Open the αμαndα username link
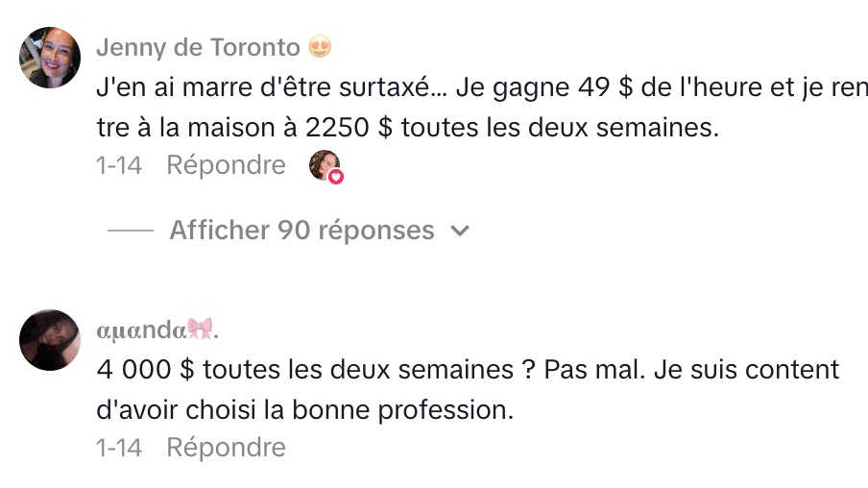 pyautogui.click(x=140, y=329)
